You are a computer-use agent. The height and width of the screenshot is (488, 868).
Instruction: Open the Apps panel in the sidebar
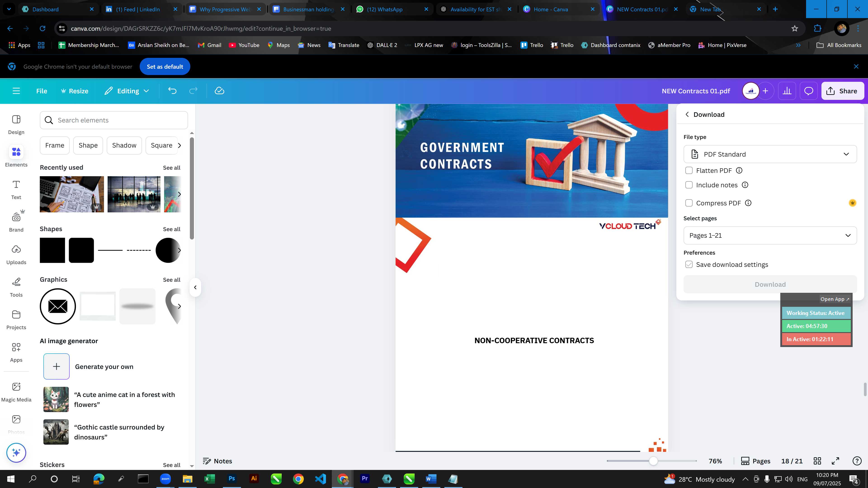pos(16,353)
